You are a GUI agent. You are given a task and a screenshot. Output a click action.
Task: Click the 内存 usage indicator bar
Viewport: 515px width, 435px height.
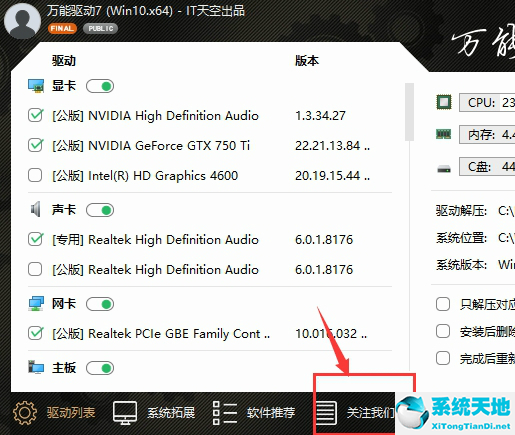pos(487,134)
